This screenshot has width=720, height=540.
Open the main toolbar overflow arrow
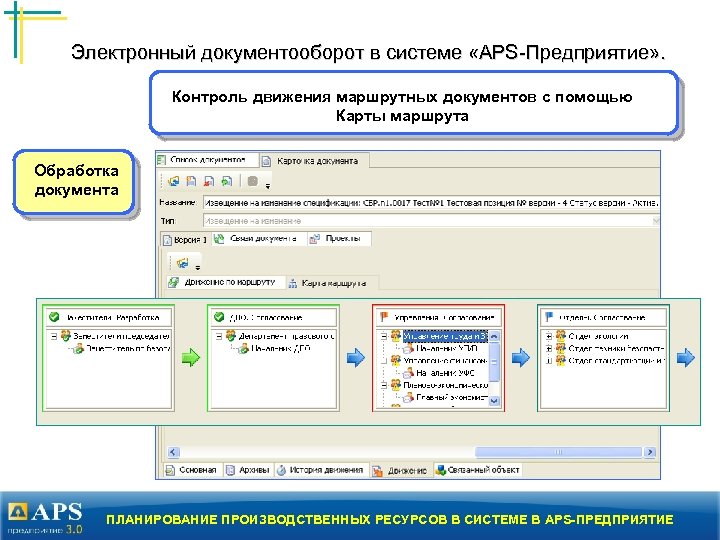coord(268,186)
